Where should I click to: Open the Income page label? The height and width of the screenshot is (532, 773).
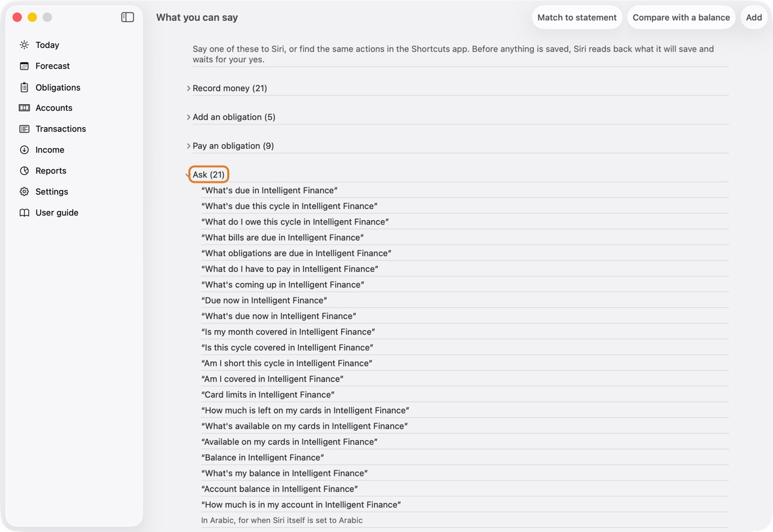[x=50, y=150]
